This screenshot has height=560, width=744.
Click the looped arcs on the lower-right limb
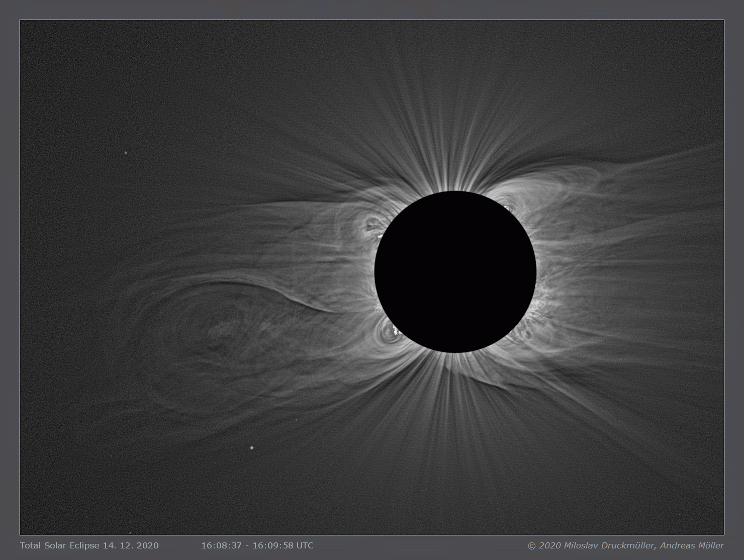(520, 334)
